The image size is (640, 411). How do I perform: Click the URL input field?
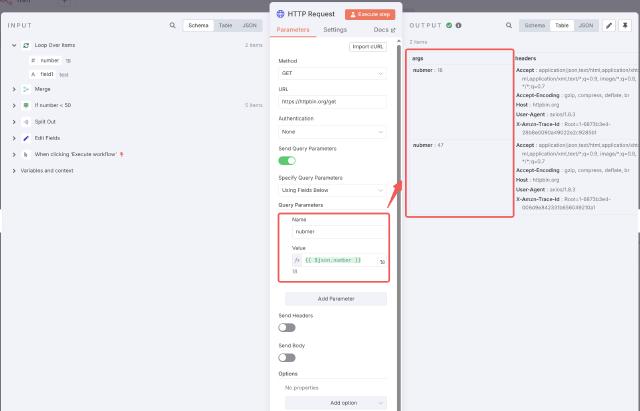[x=332, y=102]
